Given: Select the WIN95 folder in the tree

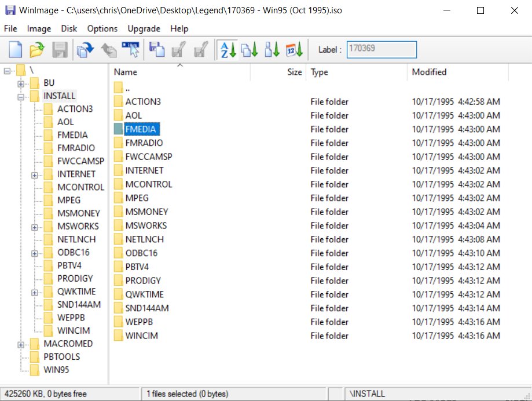Looking at the screenshot, I should [x=56, y=370].
